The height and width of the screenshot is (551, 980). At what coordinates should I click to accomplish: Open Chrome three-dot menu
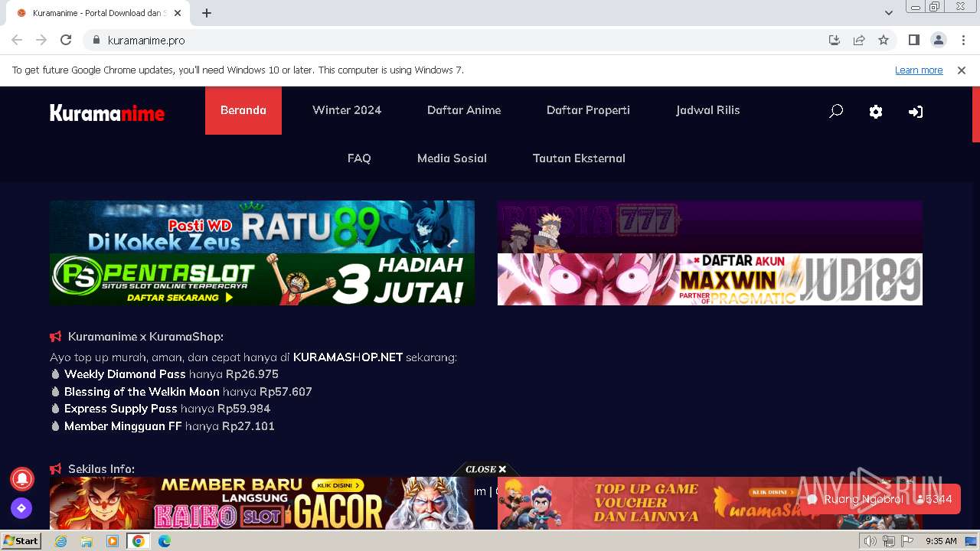pos(963,40)
